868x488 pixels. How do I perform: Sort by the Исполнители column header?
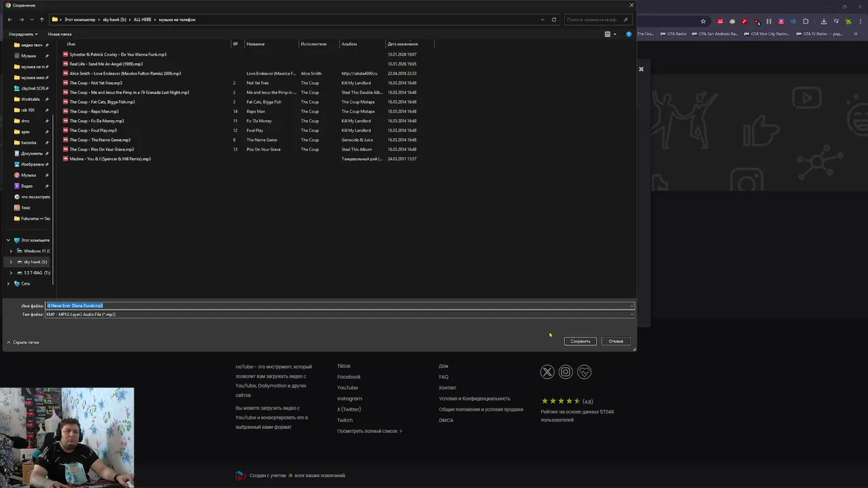pos(314,44)
